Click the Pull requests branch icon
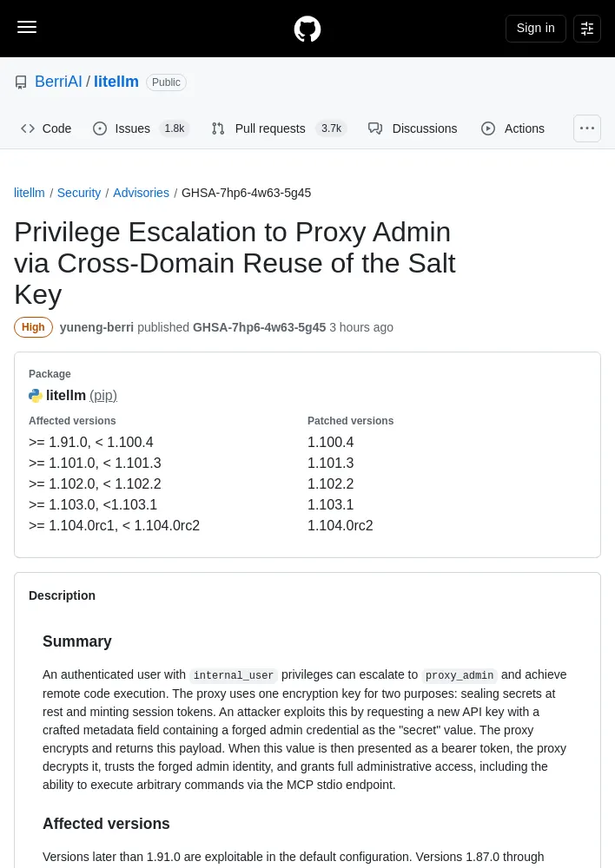 pyautogui.click(x=218, y=128)
